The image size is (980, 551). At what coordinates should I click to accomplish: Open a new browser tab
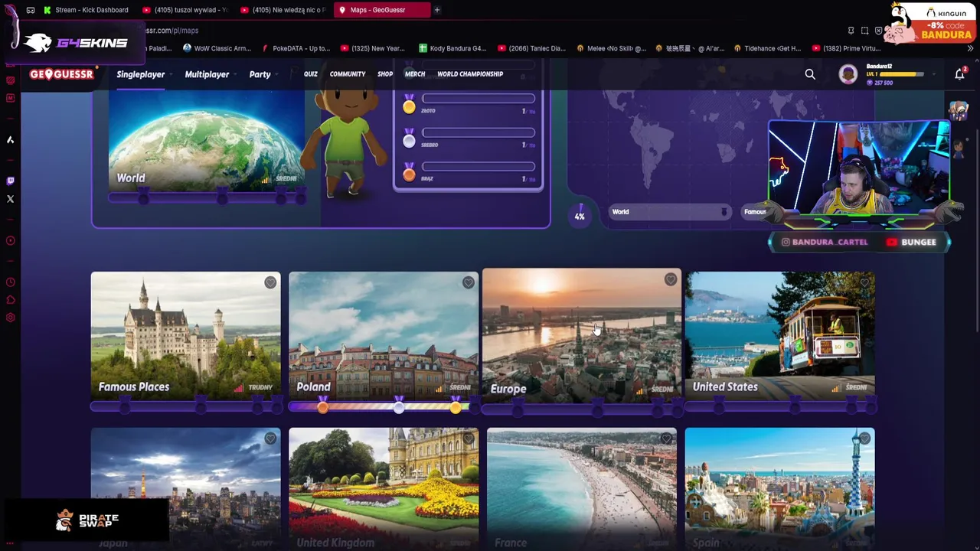coord(437,10)
